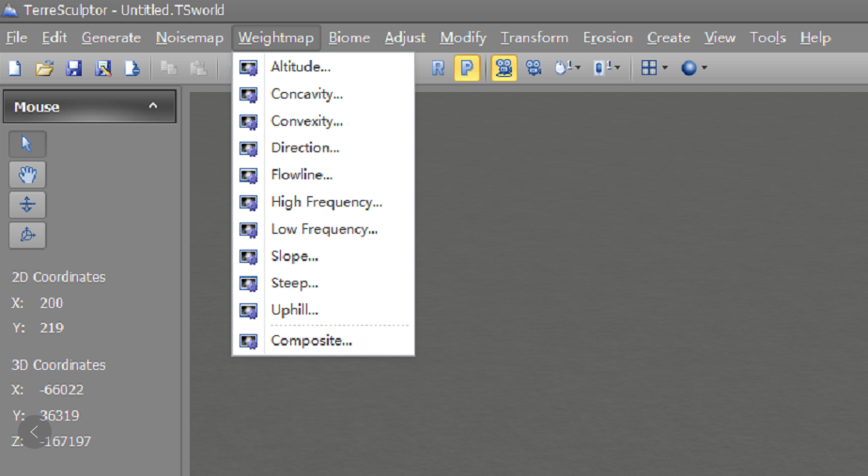The width and height of the screenshot is (868, 476).
Task: Choose Convexity... from Weightmap menu
Action: (x=323, y=121)
